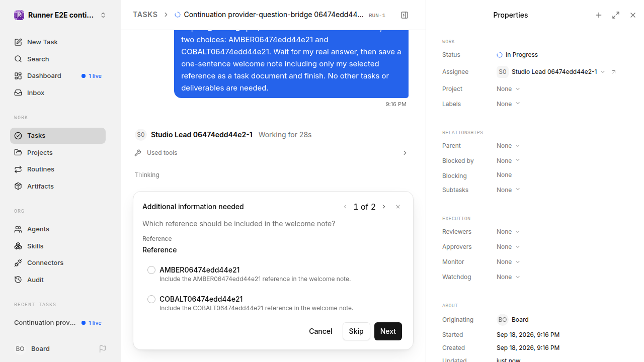Open the Status In Progress selector

pyautogui.click(x=517, y=55)
